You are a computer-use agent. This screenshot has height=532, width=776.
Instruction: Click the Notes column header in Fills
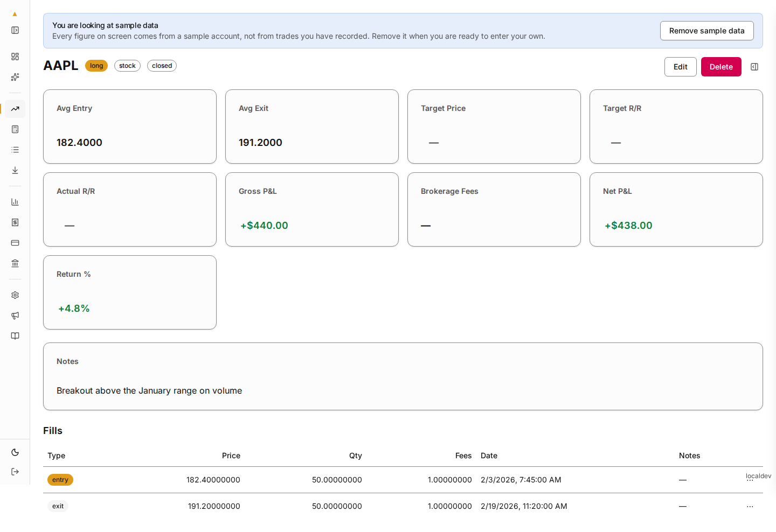pos(689,456)
